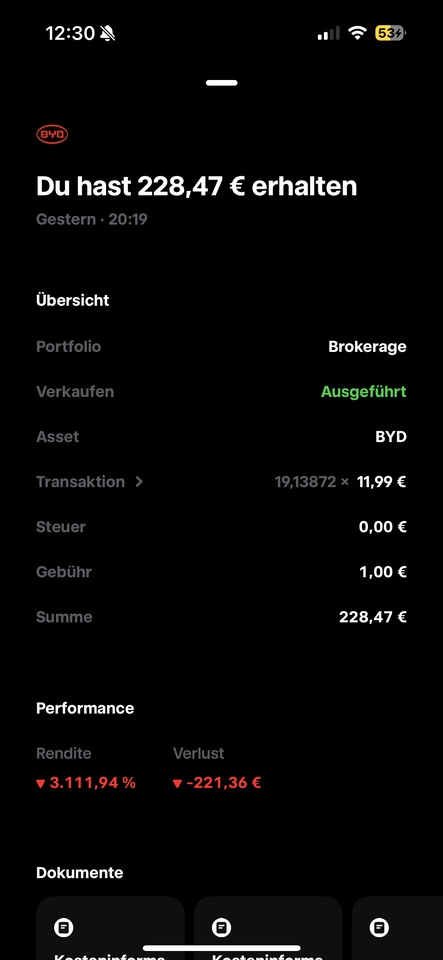Tap the battery indicator showing 53

[390, 33]
